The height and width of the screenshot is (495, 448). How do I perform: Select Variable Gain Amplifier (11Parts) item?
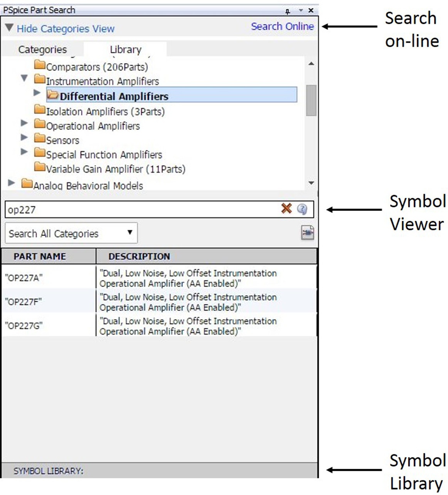click(116, 169)
